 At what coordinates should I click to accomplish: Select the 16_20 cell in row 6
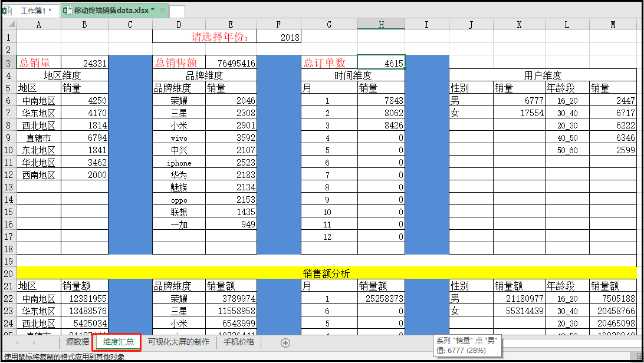coord(567,101)
